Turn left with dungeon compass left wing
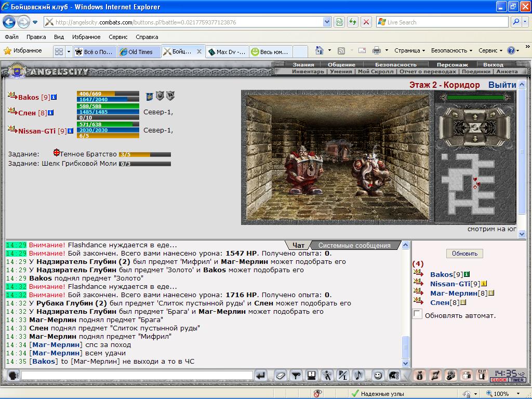This screenshot has width=532, height=399. point(447,128)
